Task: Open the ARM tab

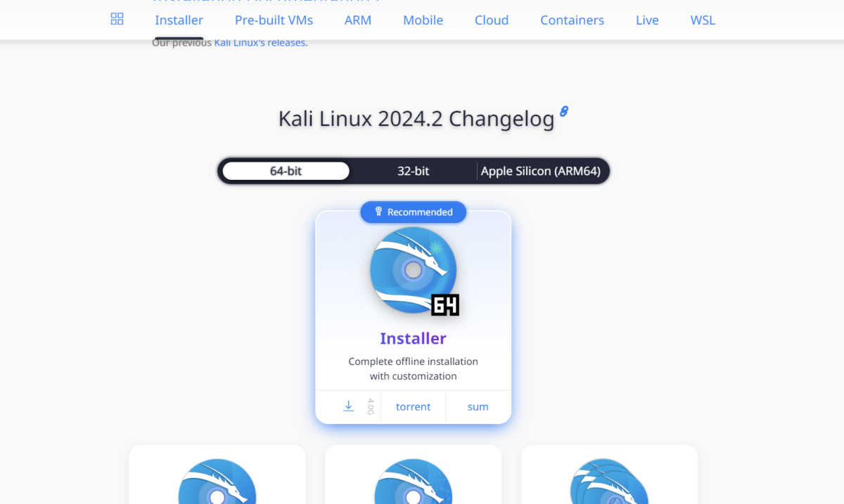Action: coord(357,20)
